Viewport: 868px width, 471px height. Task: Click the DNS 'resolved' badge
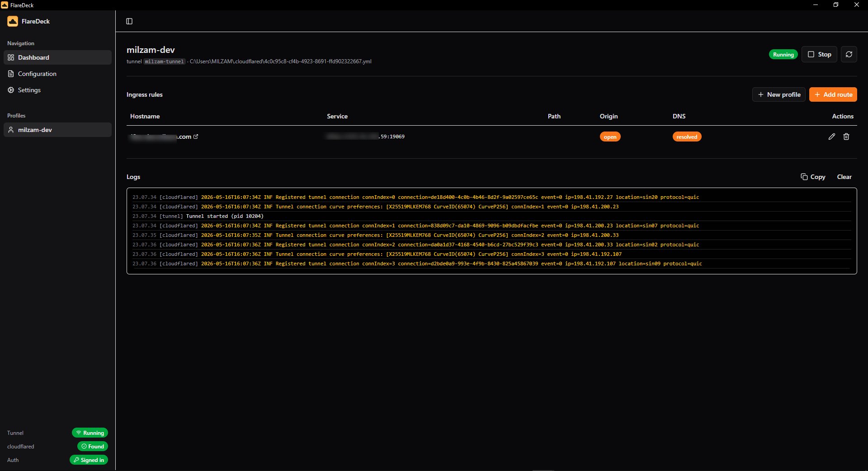pos(687,137)
